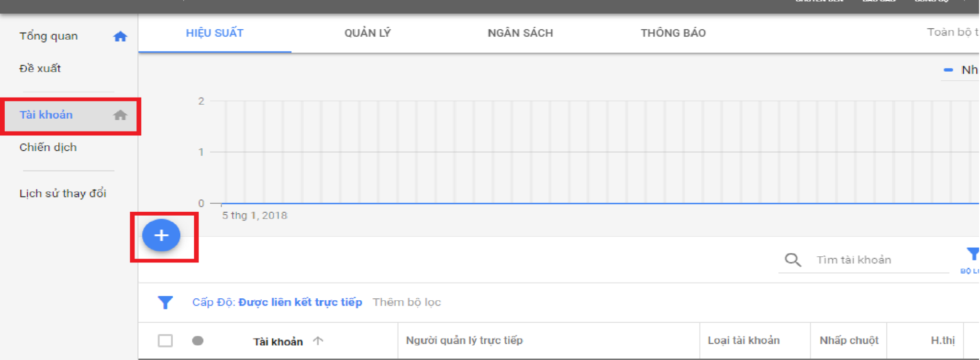This screenshot has width=980, height=360.
Task: Open the THÔNG BÁO tab
Action: [673, 33]
